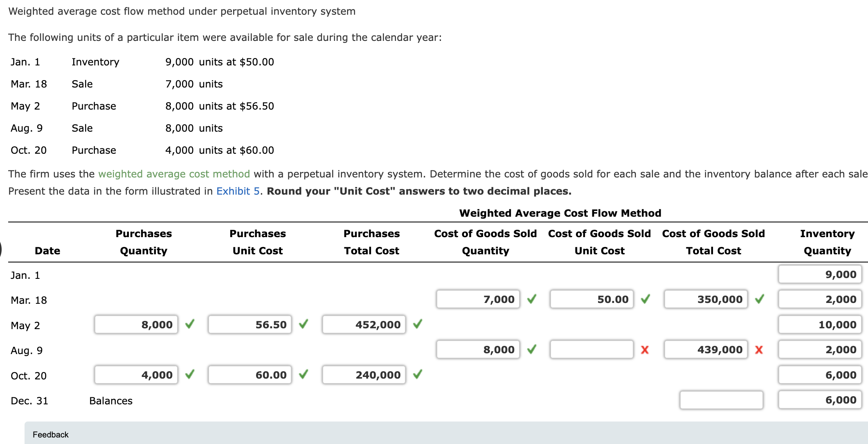Click checkmark next to the 60.00 unit cost

[x=303, y=375]
